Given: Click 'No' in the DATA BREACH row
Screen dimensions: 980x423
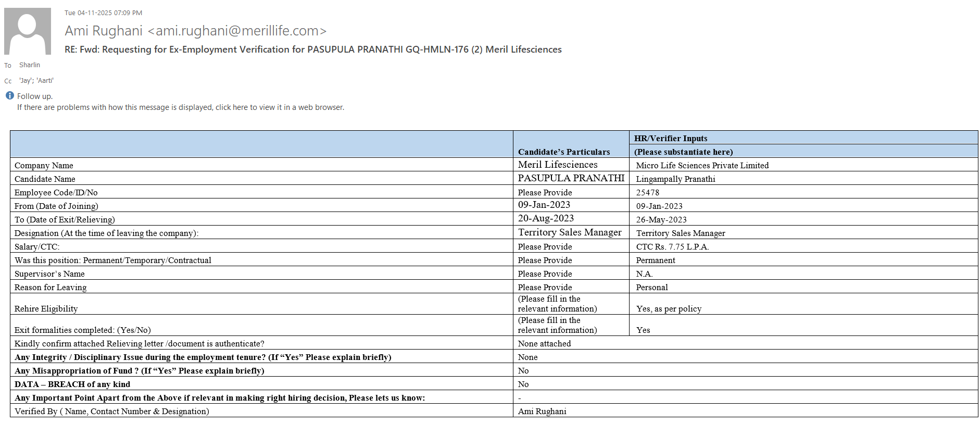Looking at the screenshot, I should click(x=523, y=384).
